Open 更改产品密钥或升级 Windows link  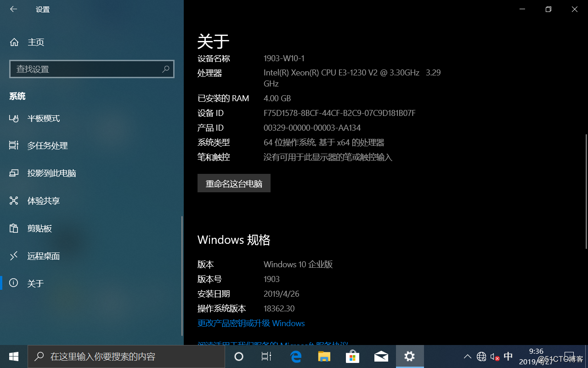[251, 323]
